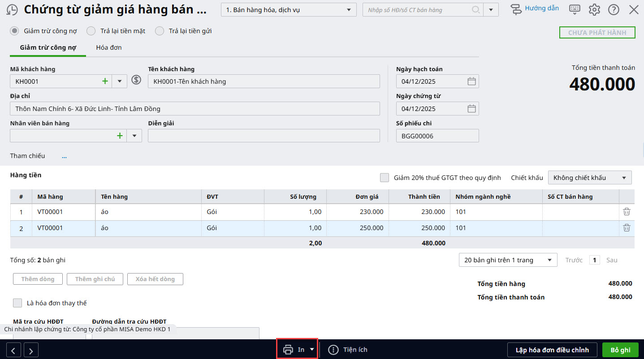The width and height of the screenshot is (644, 359).
Task: Click the history clock icon beside the title
Action: [x=12, y=10]
